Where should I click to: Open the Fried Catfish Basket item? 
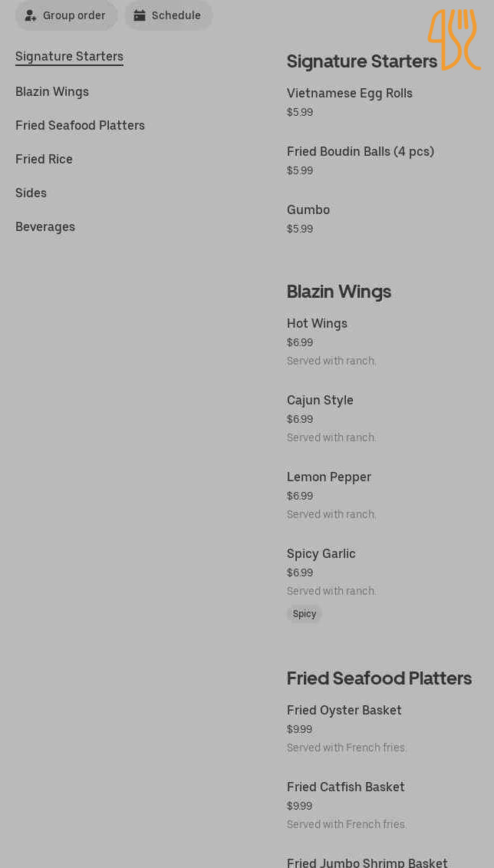click(x=346, y=787)
